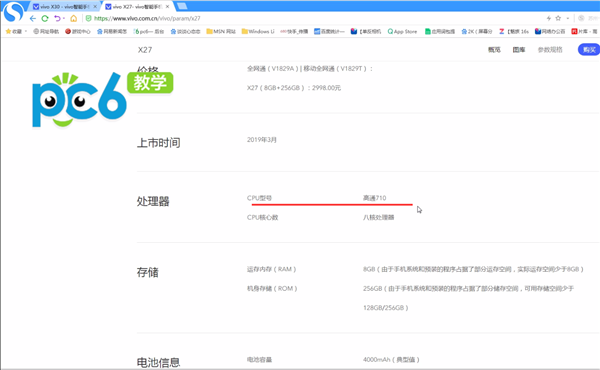Open the 魅族 16s bookmark
Image resolution: width=600 pixels, height=370 pixels.
tap(514, 31)
